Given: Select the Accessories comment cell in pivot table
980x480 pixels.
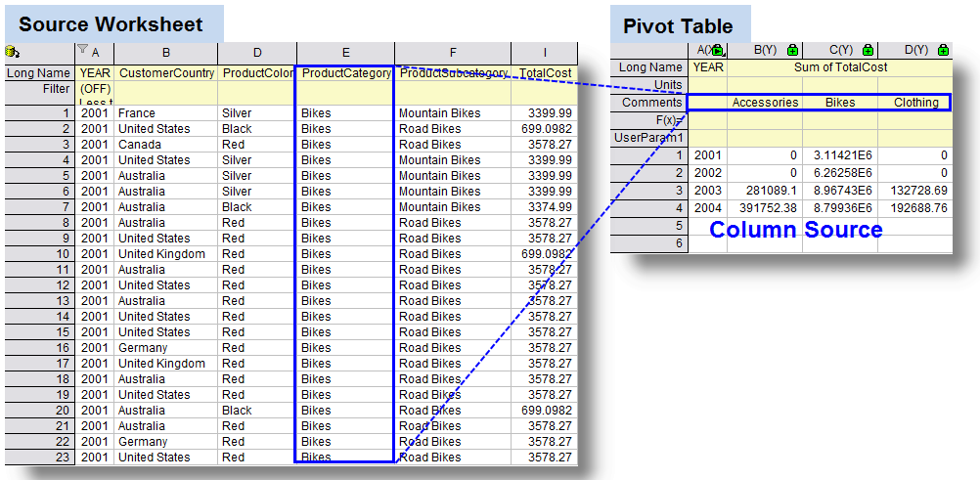Looking at the screenshot, I should pos(765,102).
